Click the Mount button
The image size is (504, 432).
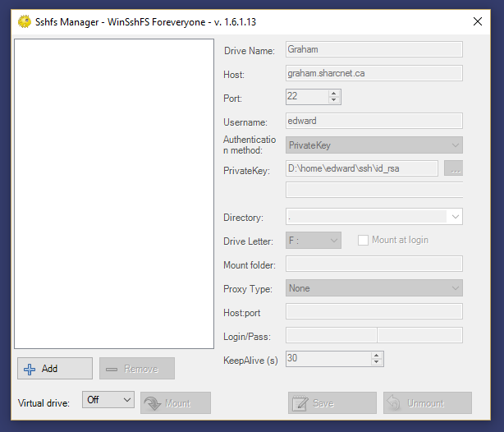(176, 403)
